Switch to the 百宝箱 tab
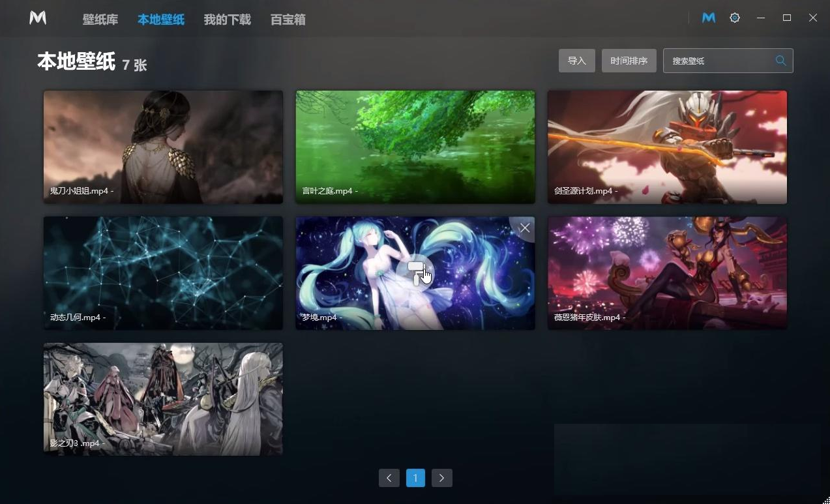The height and width of the screenshot is (504, 830). click(288, 20)
